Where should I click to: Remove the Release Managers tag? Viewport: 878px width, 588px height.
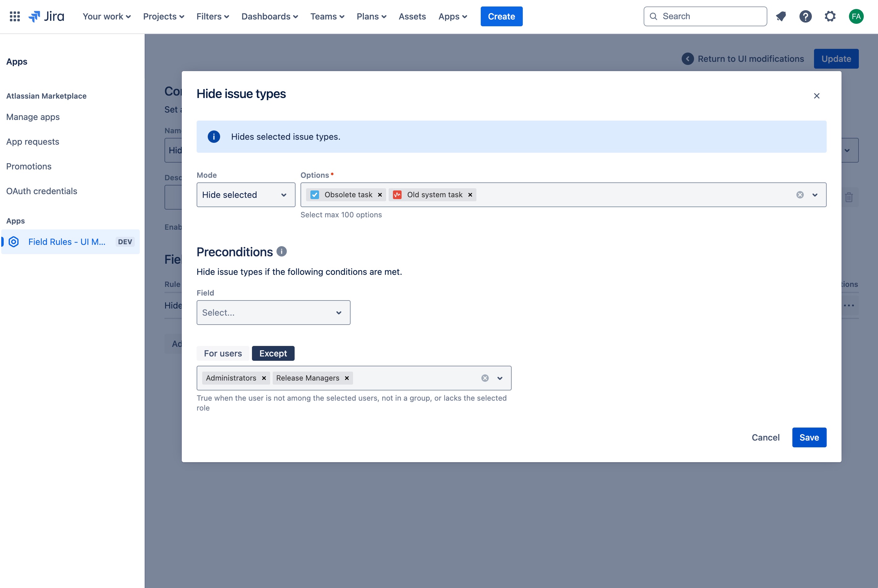(x=347, y=378)
